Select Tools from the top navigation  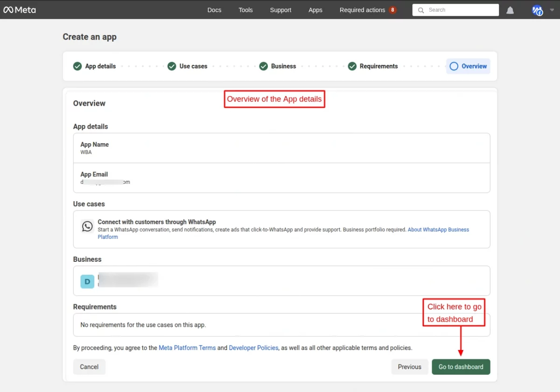tap(245, 9)
